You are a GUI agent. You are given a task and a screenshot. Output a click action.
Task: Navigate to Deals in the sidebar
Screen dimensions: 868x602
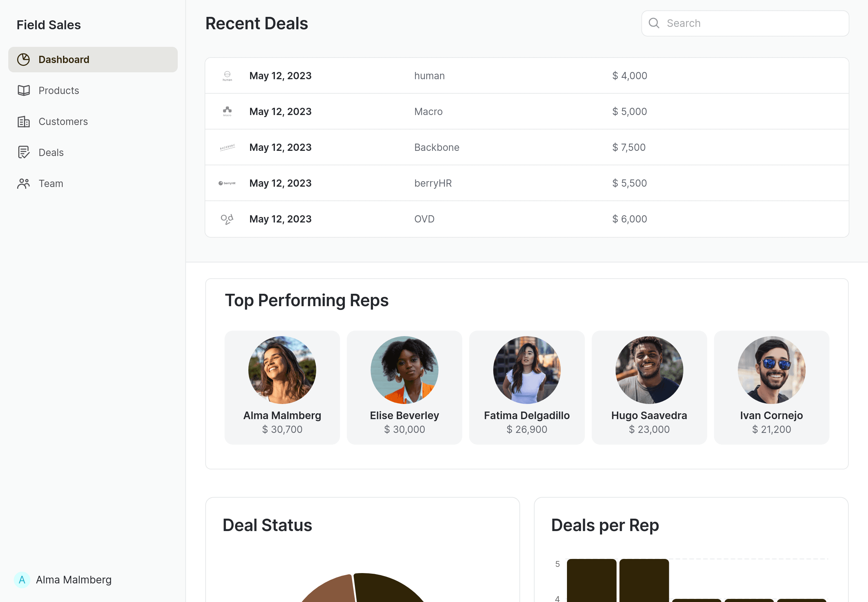click(93, 152)
